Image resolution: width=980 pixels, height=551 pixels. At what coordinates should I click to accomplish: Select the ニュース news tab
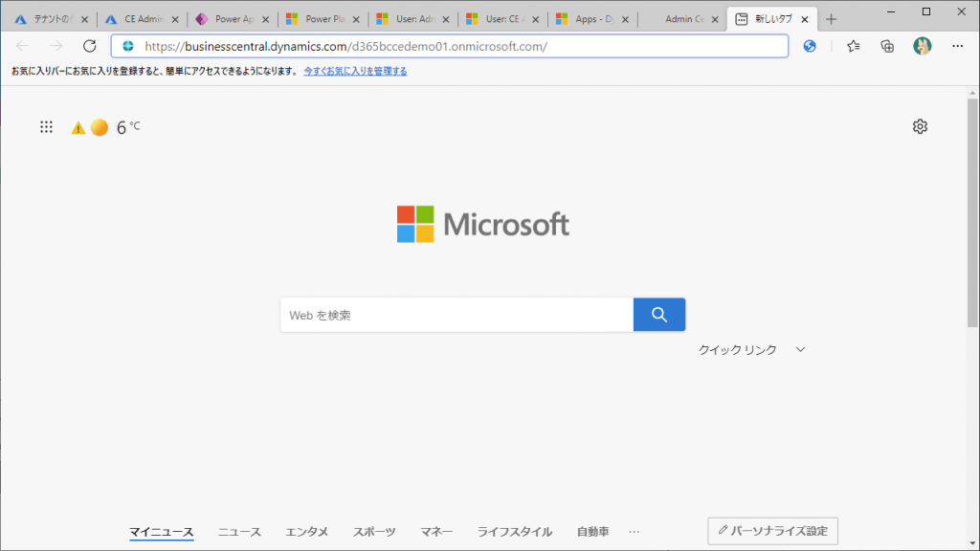[239, 532]
